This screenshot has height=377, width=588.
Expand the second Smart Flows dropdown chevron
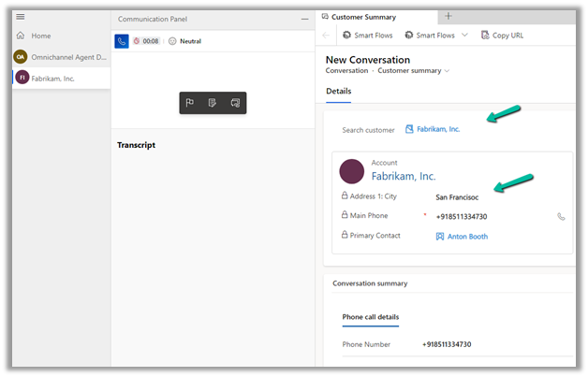click(464, 36)
